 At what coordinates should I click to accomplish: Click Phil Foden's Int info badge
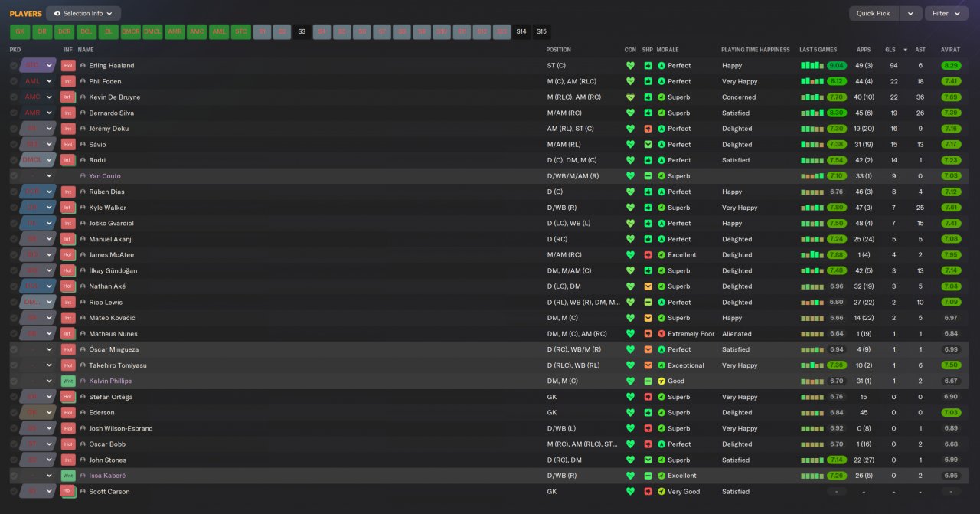point(68,81)
